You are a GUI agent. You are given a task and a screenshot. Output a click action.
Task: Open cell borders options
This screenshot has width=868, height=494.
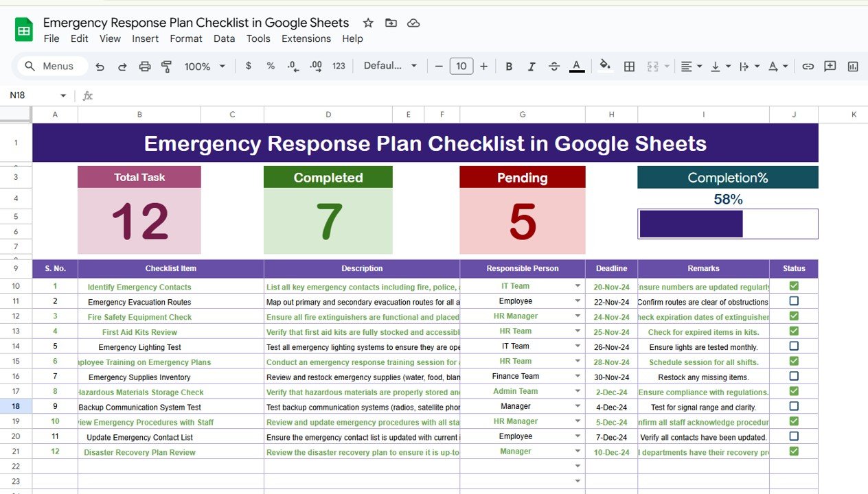click(x=629, y=66)
